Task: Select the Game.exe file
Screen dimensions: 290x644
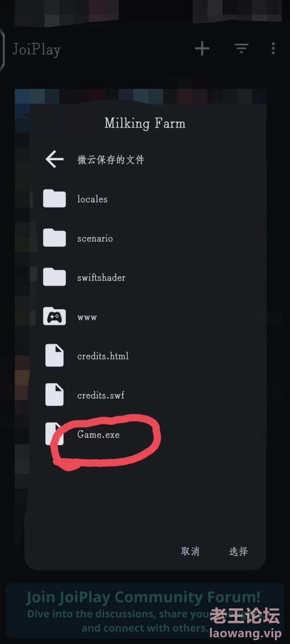Action: point(98,434)
